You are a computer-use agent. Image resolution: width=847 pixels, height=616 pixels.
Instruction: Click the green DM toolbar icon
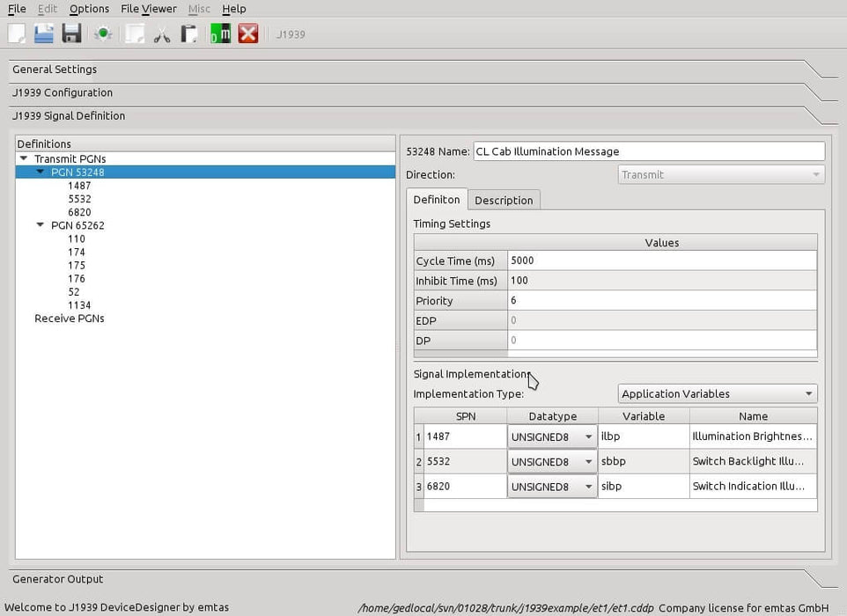coord(220,34)
